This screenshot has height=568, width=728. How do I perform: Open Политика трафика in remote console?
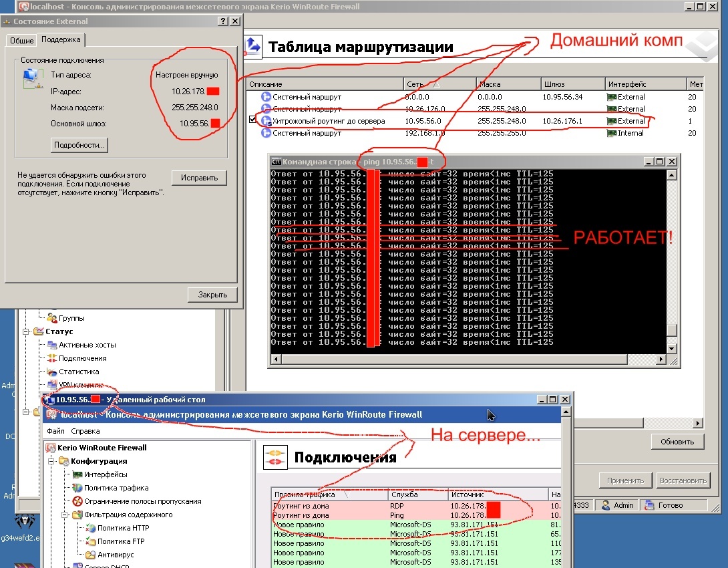(x=116, y=488)
